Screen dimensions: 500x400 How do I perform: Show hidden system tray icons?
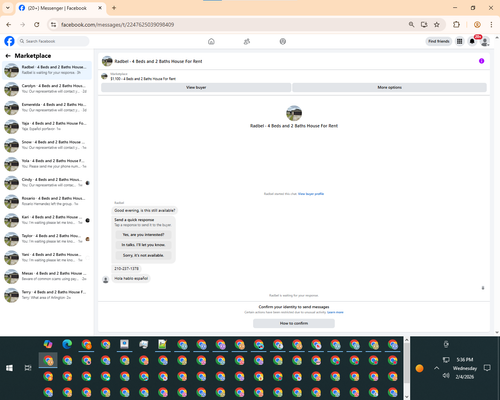(x=436, y=368)
